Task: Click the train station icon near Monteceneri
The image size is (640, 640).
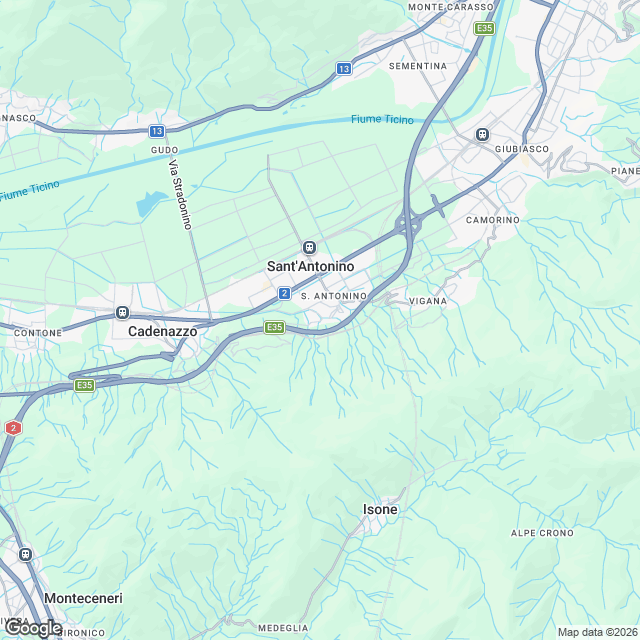Action: point(25,555)
